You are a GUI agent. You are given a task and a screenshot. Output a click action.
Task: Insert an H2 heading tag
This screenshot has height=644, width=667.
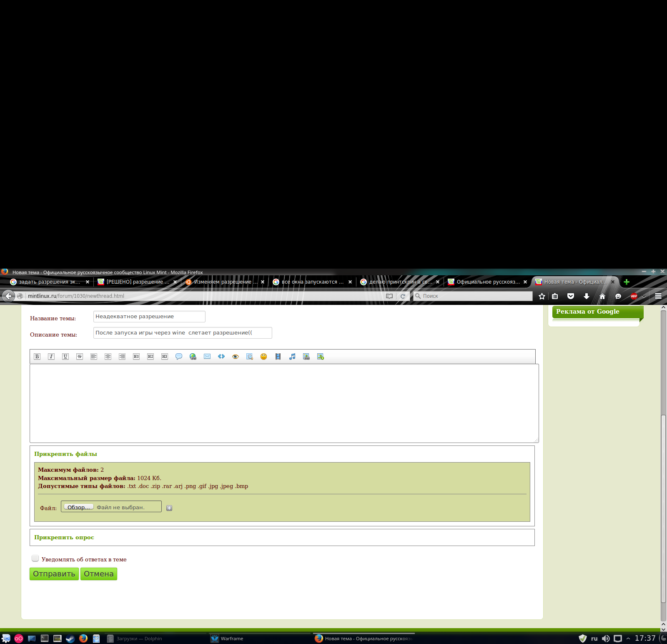150,357
